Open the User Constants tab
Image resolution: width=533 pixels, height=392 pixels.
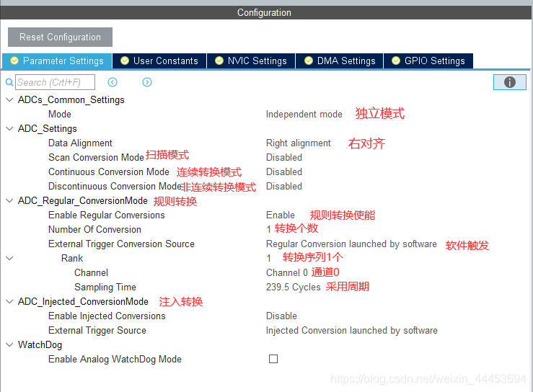[x=159, y=61]
